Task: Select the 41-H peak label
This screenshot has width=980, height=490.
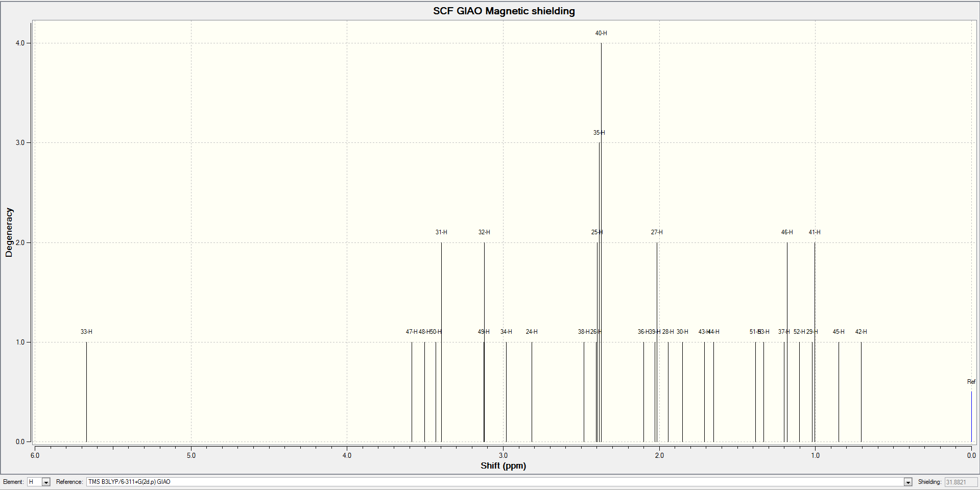Action: pos(815,232)
